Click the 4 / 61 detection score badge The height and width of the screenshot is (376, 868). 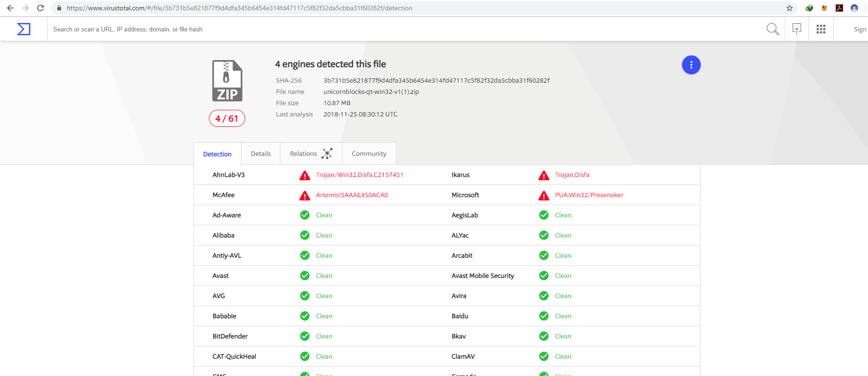pos(227,118)
